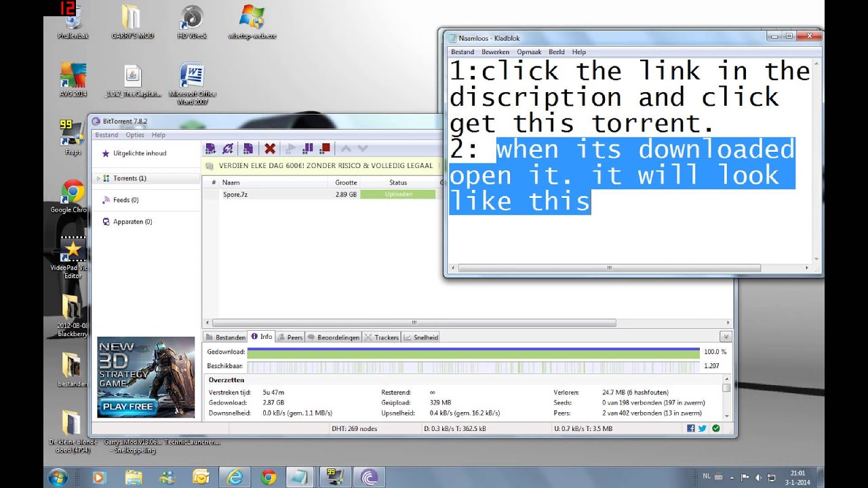Switch to the Trackers tab
The height and width of the screenshot is (488, 868).
coord(382,337)
